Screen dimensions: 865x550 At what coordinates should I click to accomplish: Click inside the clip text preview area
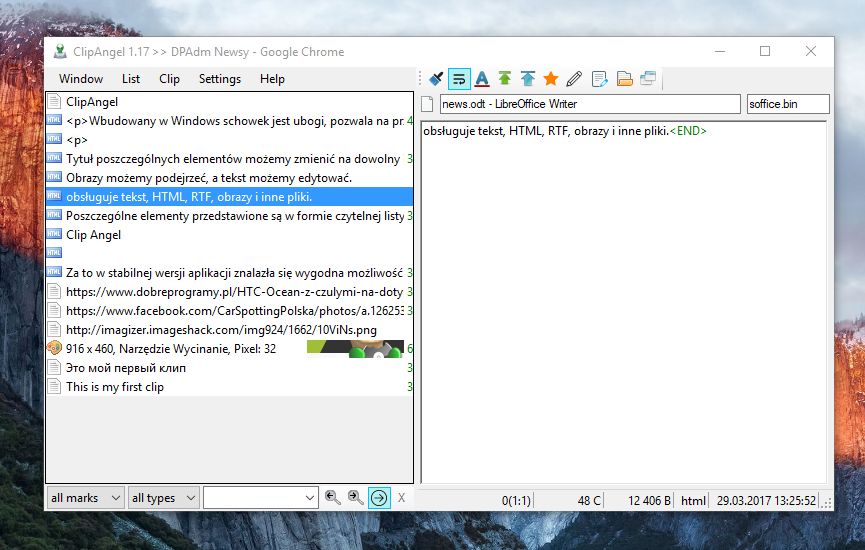(623, 303)
